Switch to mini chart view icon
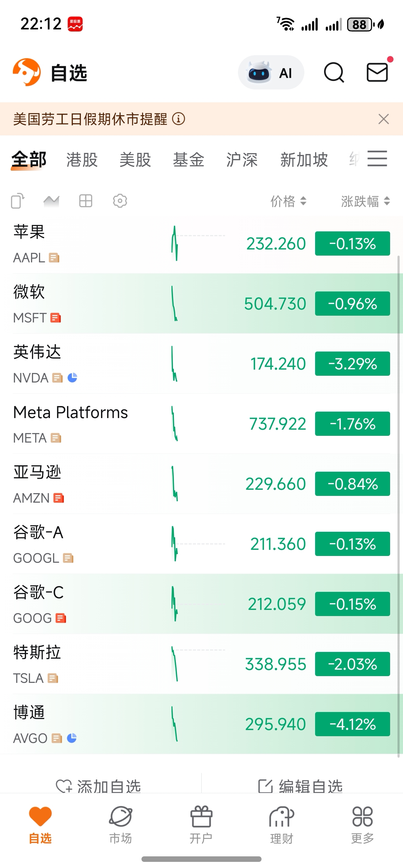 (51, 201)
